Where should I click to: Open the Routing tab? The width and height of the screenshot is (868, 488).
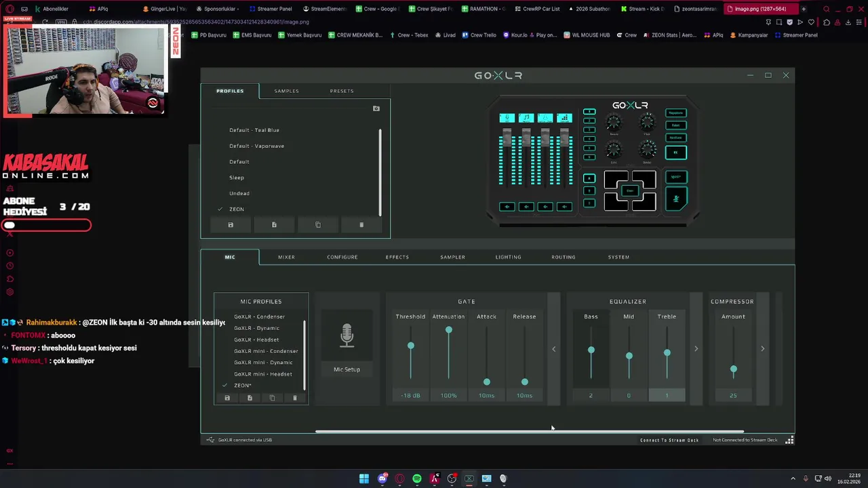click(x=564, y=257)
